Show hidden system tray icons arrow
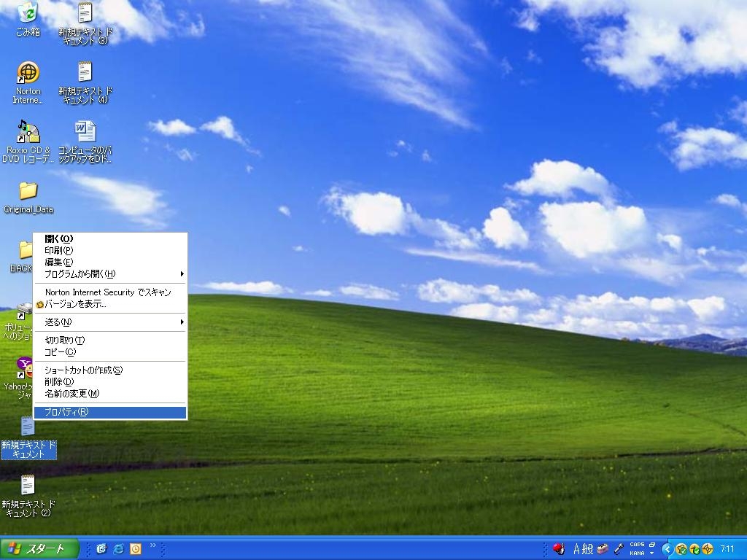The image size is (747, 560). pyautogui.click(x=667, y=549)
